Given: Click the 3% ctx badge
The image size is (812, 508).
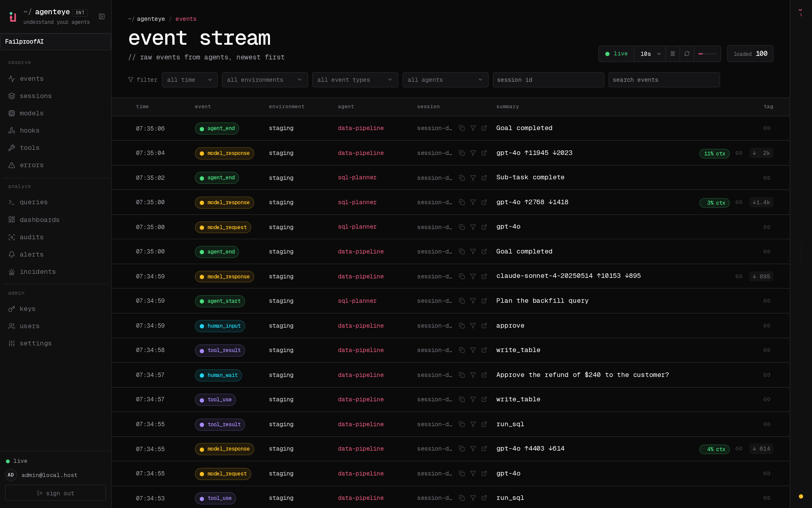Looking at the screenshot, I should click(x=714, y=203).
